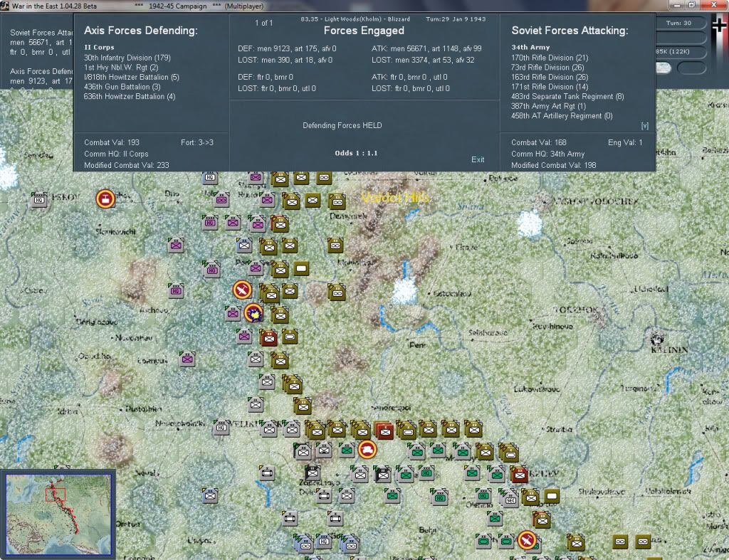Viewport: 729px width, 560px height.
Task: Click the red-circled tank icon below the Soviet line
Action: [x=367, y=450]
